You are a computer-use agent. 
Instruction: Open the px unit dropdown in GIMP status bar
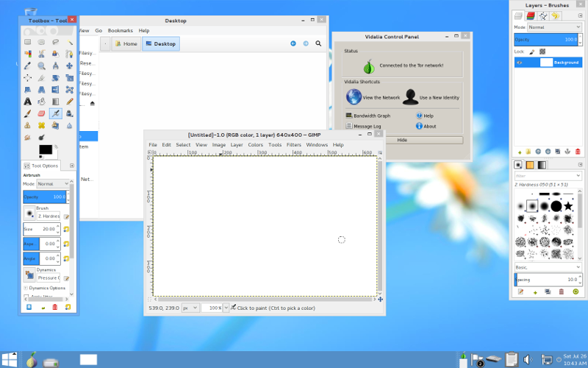point(190,308)
